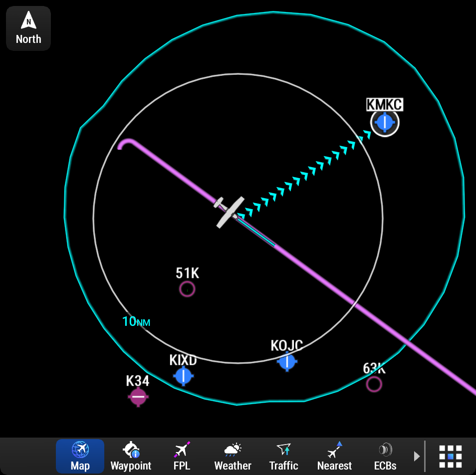The width and height of the screenshot is (476, 475).
Task: Open the Traffic page
Action: click(x=284, y=456)
